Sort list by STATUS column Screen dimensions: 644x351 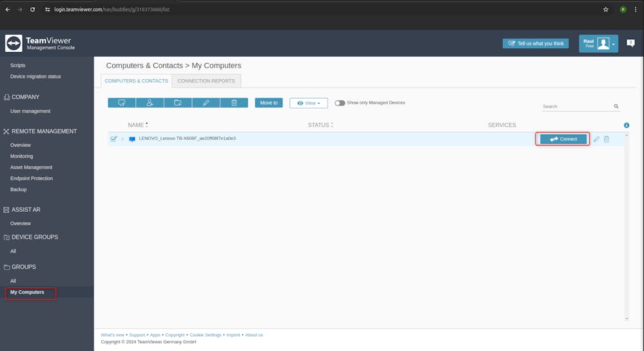coord(320,125)
